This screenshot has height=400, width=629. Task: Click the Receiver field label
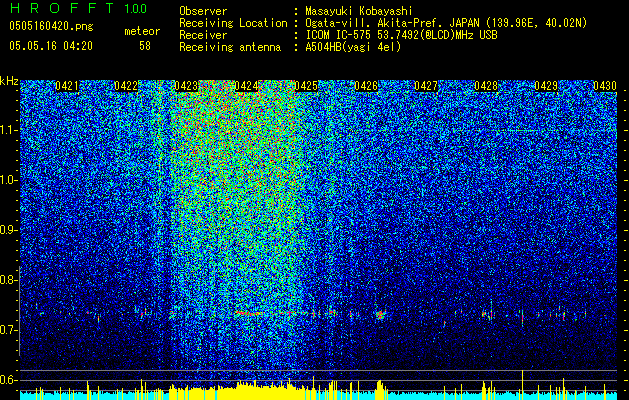point(203,35)
